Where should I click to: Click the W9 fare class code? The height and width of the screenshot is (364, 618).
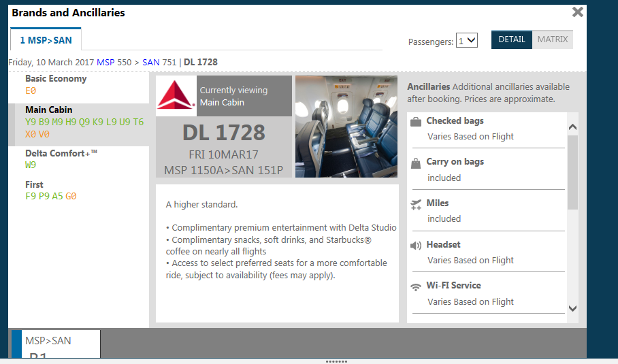click(31, 165)
